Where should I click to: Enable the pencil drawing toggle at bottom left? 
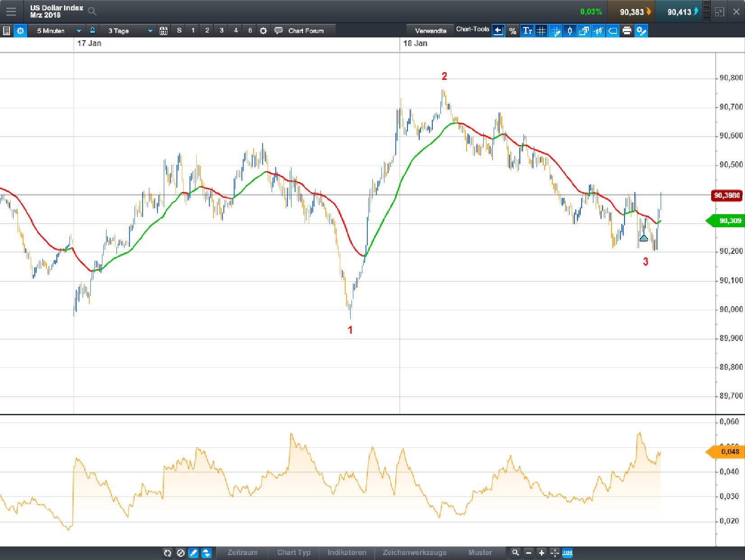click(x=193, y=552)
